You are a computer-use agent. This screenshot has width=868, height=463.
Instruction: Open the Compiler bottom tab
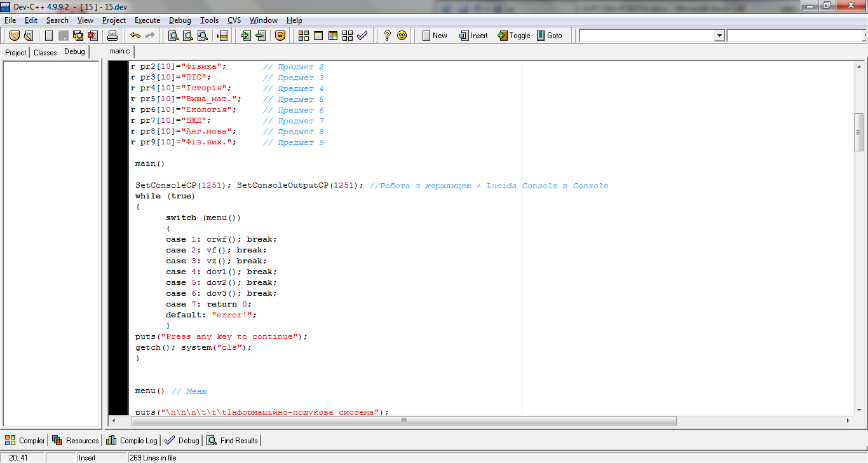tap(25, 440)
